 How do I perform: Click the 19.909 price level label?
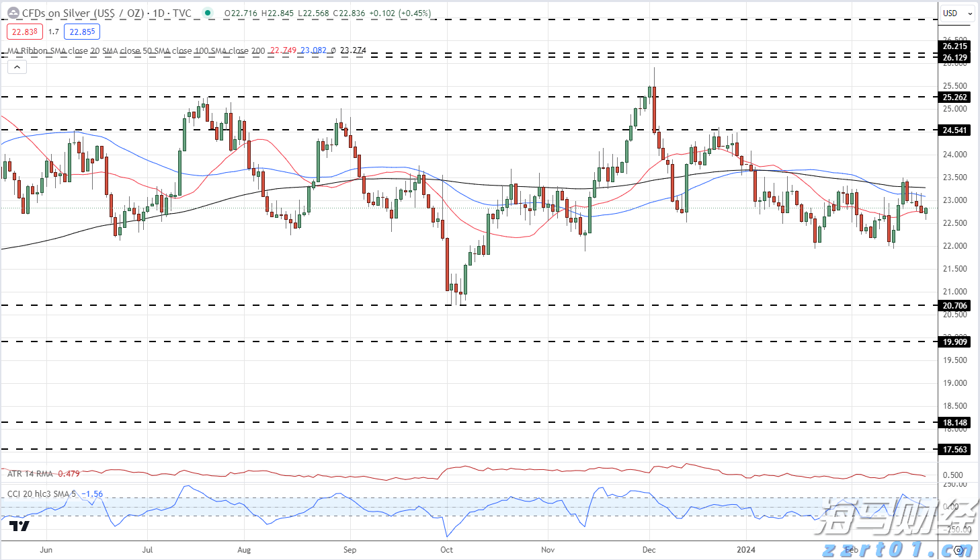(954, 342)
